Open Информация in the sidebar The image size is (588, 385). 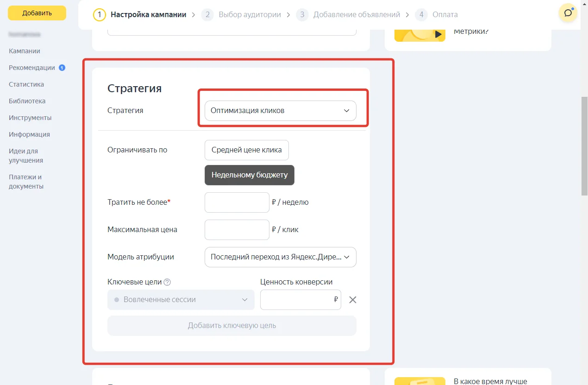[29, 134]
